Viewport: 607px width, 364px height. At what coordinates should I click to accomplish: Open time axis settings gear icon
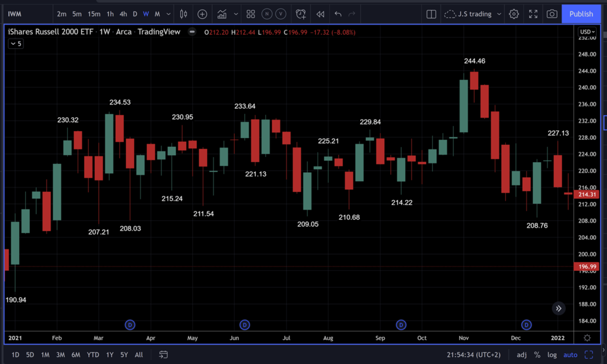[x=587, y=337]
